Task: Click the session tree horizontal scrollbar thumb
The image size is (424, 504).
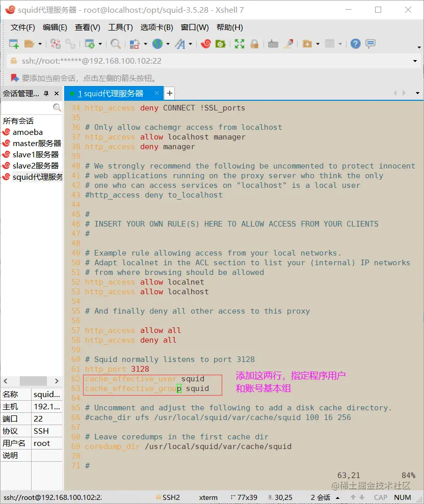Action: [x=33, y=381]
